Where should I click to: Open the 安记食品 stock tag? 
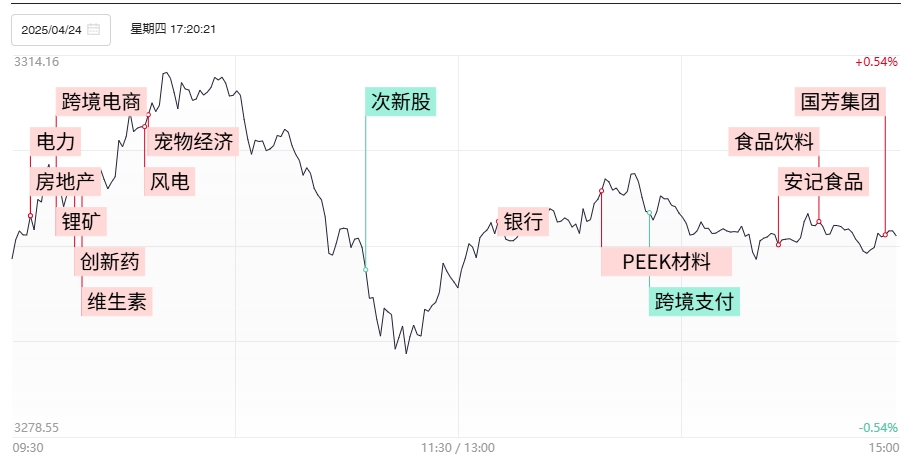[823, 181]
